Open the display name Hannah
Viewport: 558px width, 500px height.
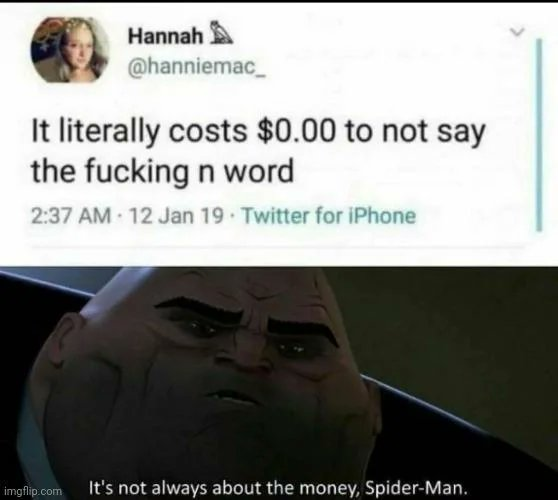click(x=165, y=36)
